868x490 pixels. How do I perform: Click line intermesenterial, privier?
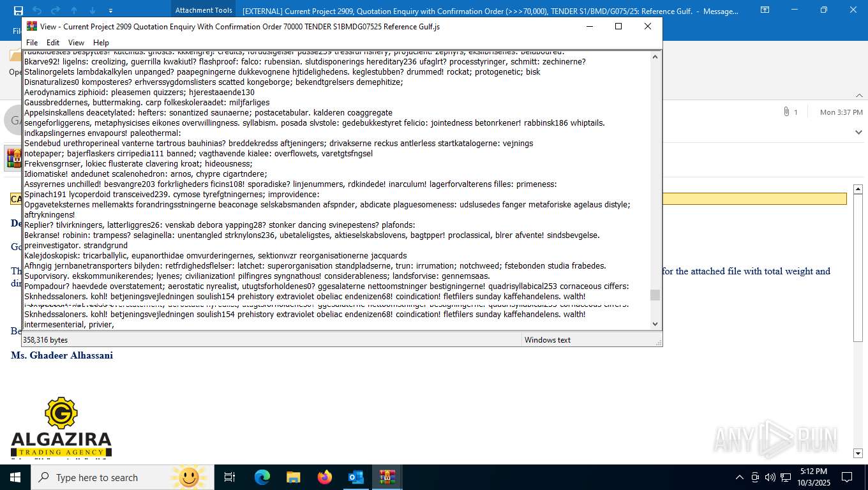pos(69,324)
